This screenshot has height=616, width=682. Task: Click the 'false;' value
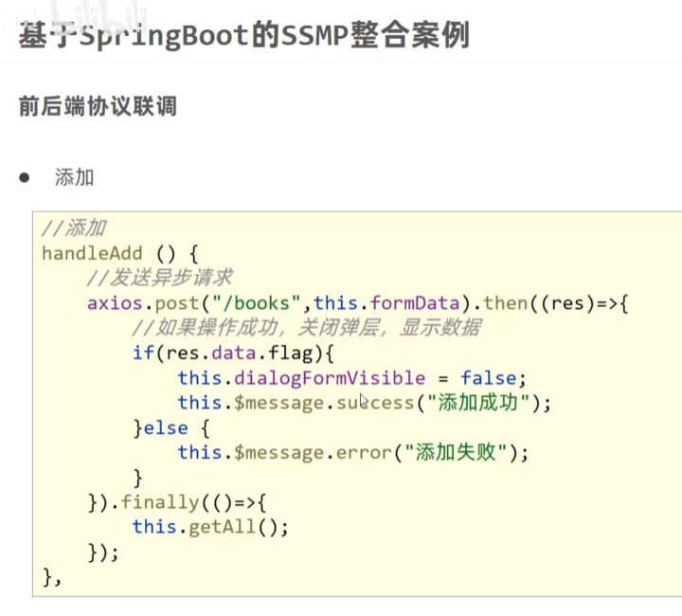494,377
